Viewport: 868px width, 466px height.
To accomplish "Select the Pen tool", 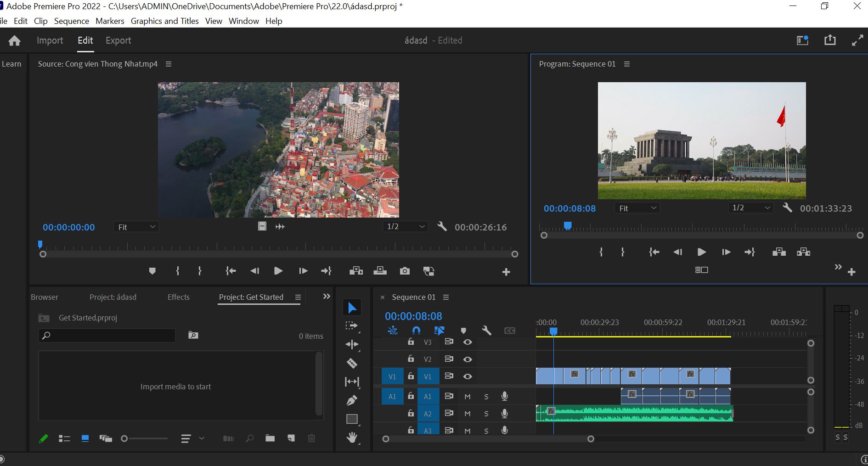I will 352,400.
